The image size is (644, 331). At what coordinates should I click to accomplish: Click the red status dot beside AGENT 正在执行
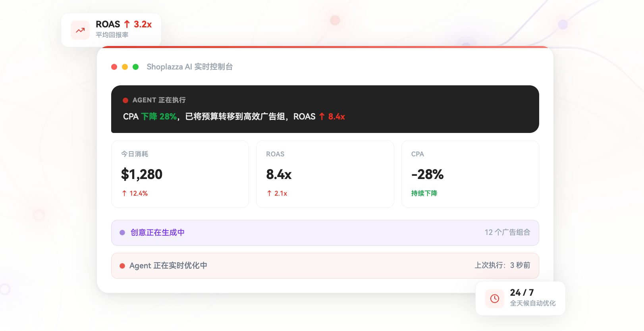125,100
